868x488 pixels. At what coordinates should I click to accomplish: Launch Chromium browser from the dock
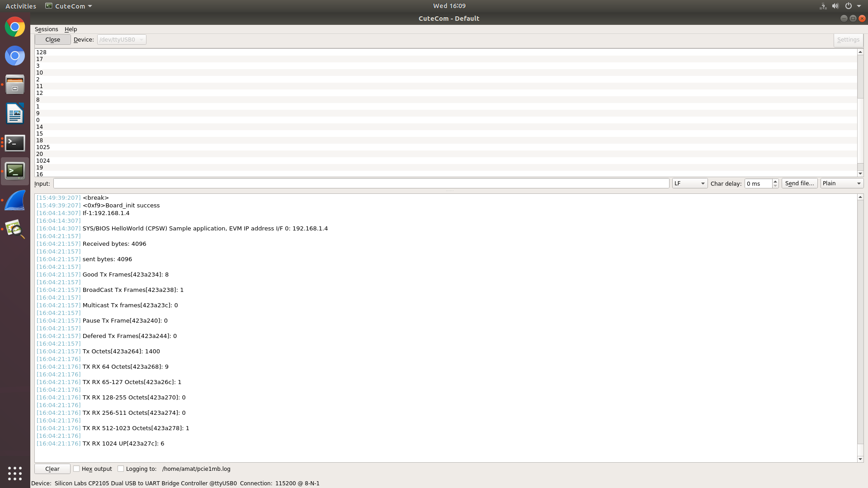(15, 56)
